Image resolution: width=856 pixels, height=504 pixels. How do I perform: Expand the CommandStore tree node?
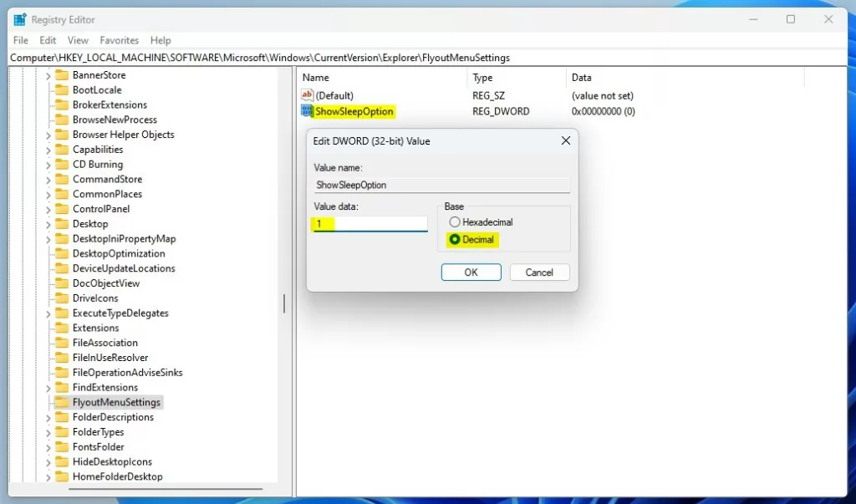pos(48,179)
